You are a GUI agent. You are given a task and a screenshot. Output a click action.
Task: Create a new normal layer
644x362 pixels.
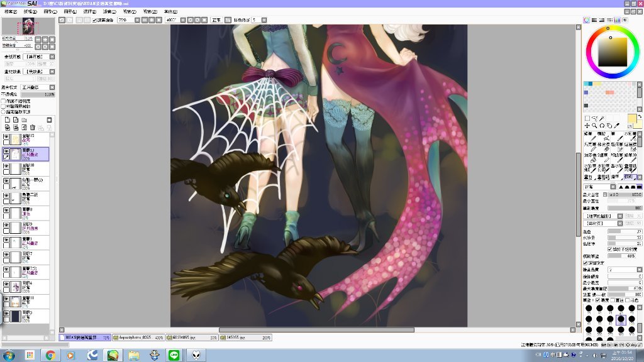click(7, 120)
